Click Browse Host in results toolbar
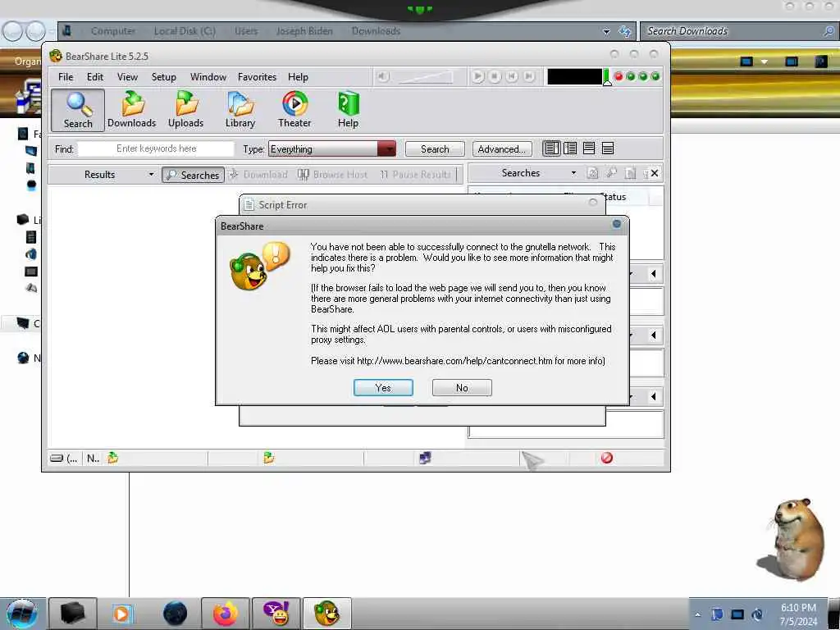This screenshot has height=630, width=840. (x=333, y=175)
